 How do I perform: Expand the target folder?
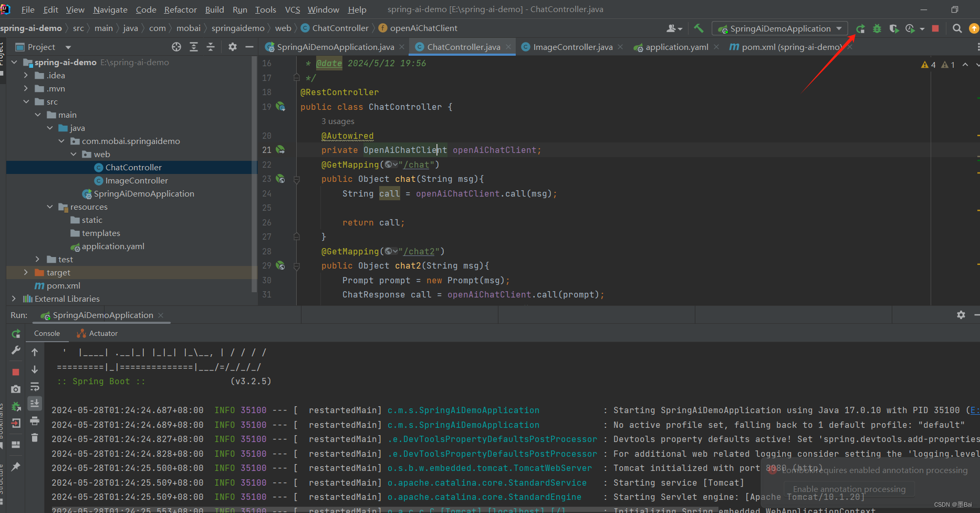point(26,272)
